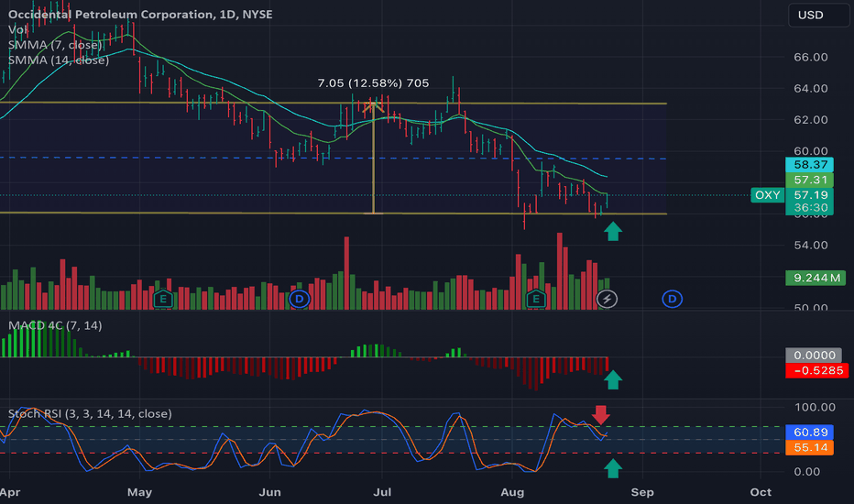
Task: Click the 66.00 price axis label
Action: pos(810,57)
